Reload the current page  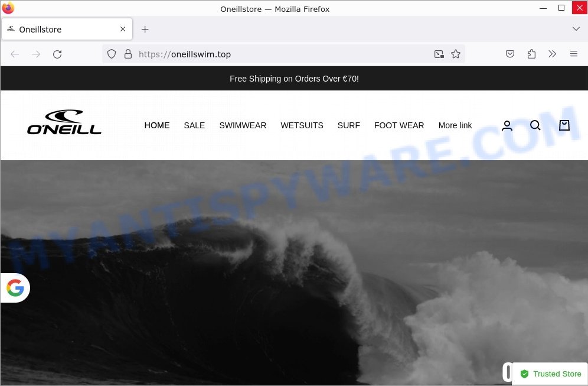[57, 54]
